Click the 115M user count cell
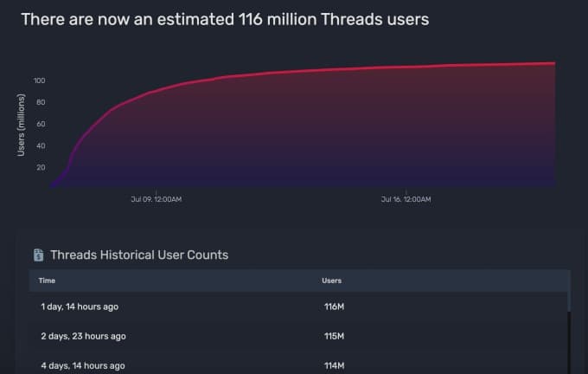 click(x=334, y=336)
